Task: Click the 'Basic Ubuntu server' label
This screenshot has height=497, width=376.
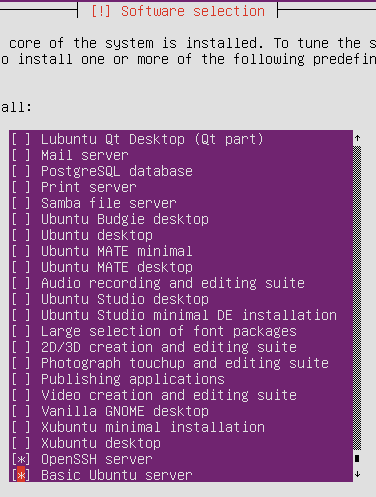Action: (117, 475)
